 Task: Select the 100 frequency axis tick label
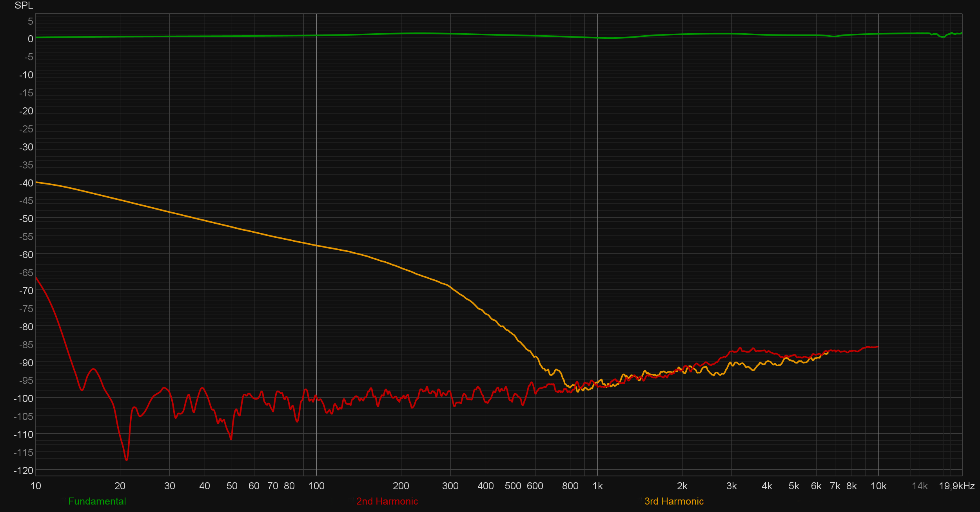coord(316,486)
